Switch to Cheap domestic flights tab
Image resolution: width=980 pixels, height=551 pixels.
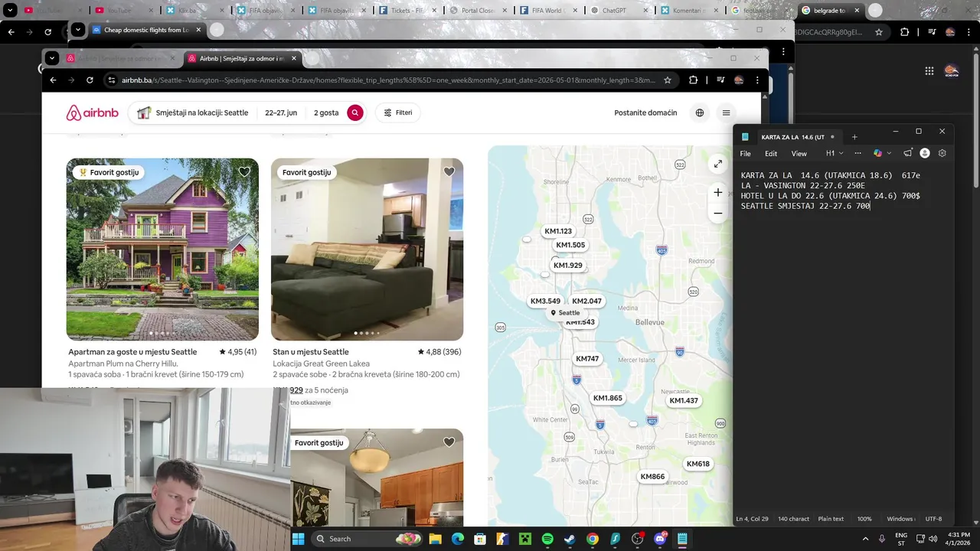click(x=145, y=30)
